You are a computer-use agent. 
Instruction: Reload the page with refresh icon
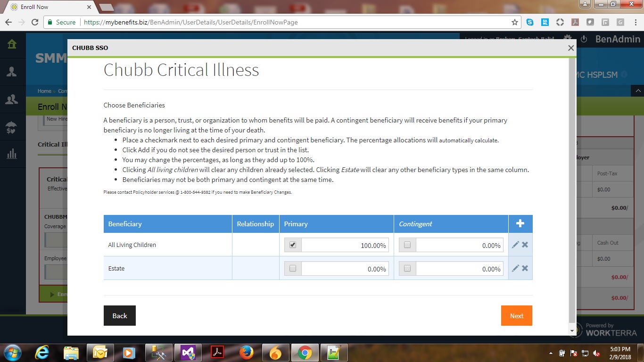click(34, 22)
